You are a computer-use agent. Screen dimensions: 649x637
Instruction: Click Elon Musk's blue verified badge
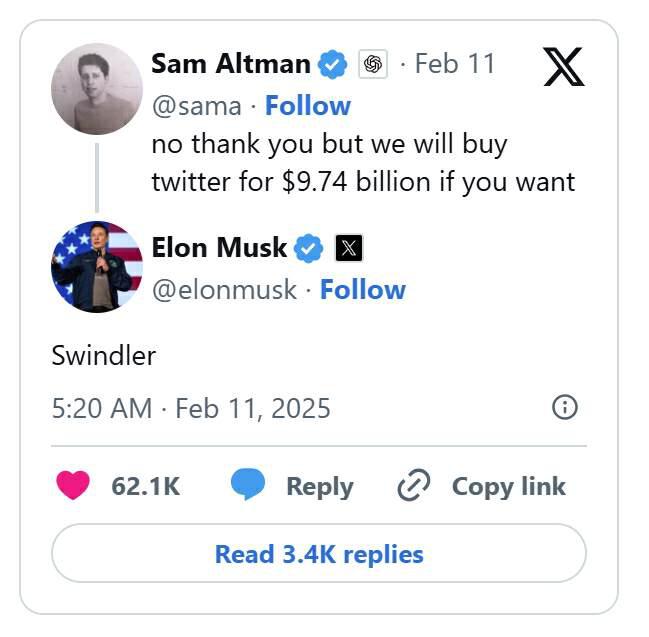point(308,248)
